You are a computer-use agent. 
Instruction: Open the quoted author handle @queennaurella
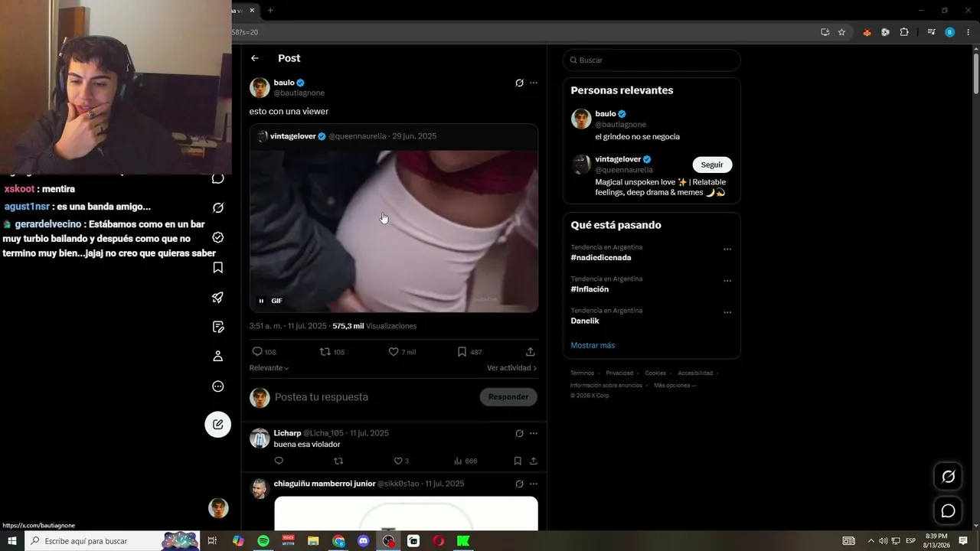click(358, 136)
